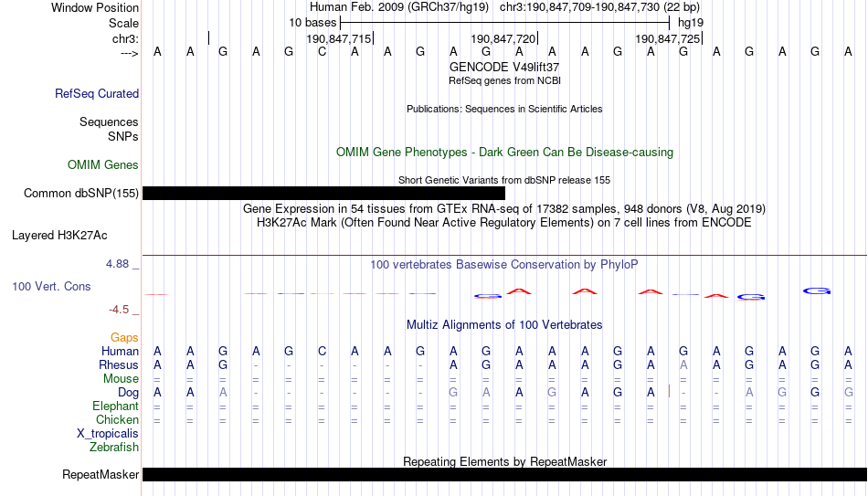This screenshot has height=496, width=868.
Task: Click the C base in the reference sequence
Action: point(322,51)
